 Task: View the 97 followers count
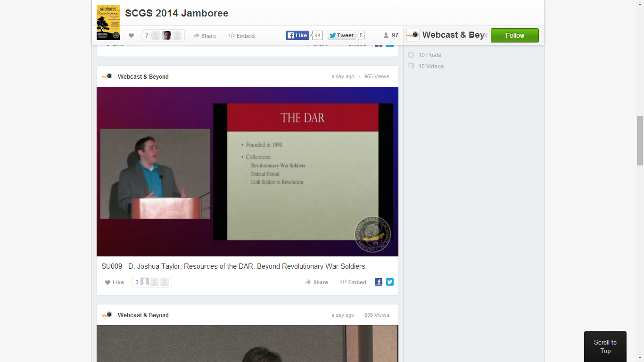pyautogui.click(x=391, y=35)
